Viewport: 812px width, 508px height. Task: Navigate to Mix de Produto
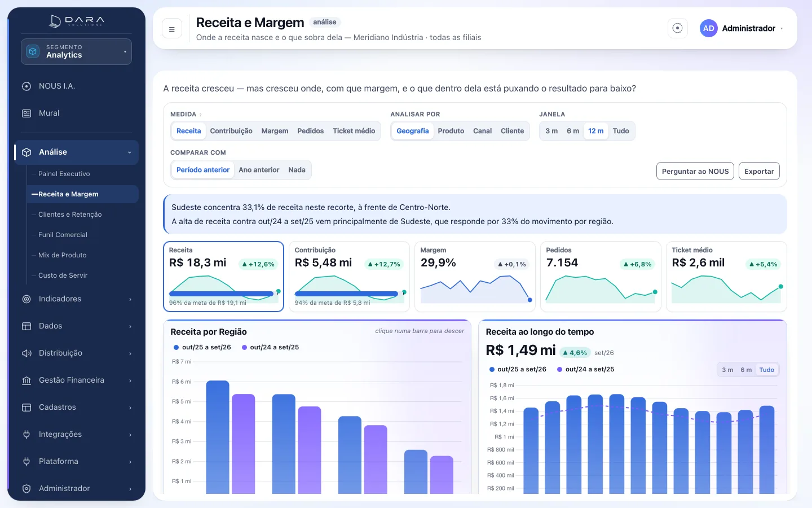click(x=82, y=255)
